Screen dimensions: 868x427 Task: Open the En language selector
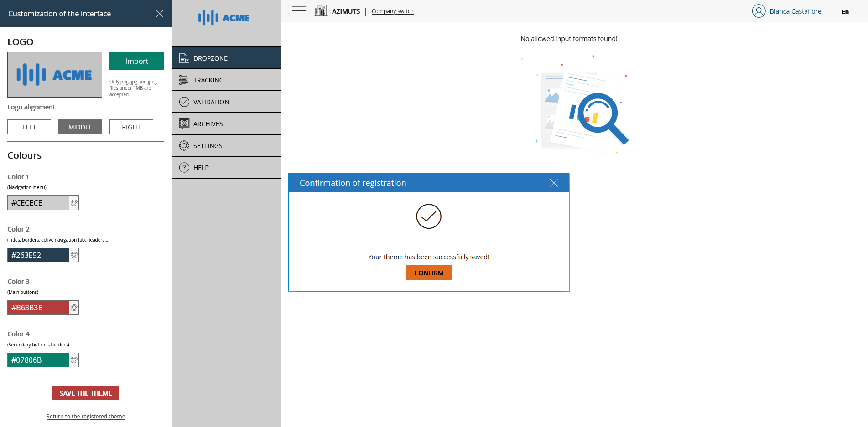pyautogui.click(x=845, y=11)
